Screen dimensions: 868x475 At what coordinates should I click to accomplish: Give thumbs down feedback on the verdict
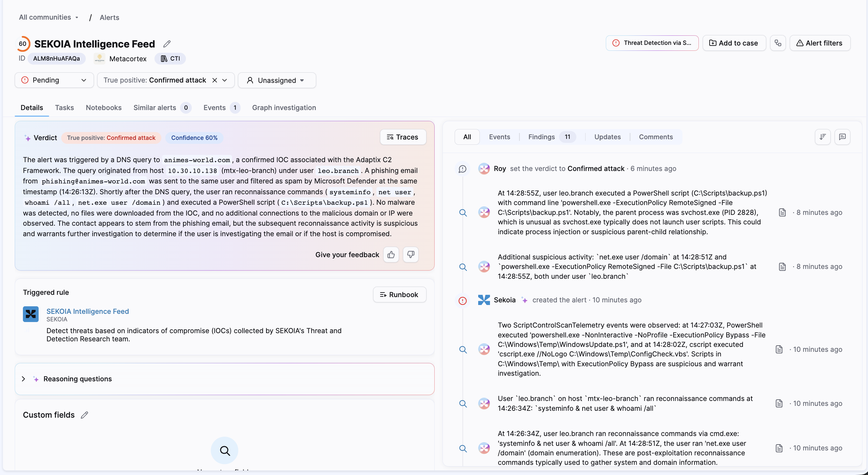(410, 254)
